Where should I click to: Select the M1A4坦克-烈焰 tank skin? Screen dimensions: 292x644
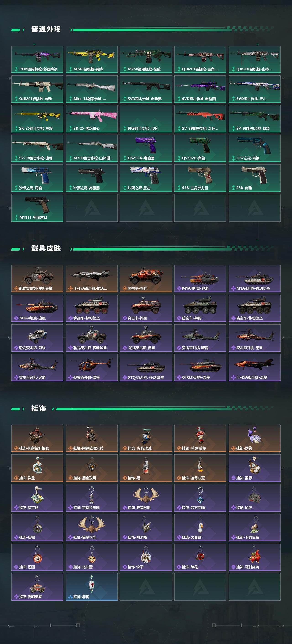pos(200,279)
